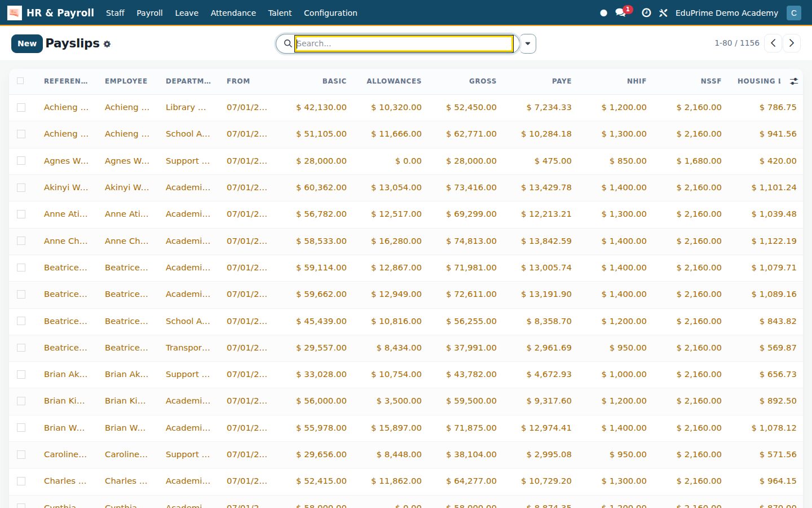Click the HR & Payroll app title
The width and height of the screenshot is (812, 508).
(x=60, y=12)
